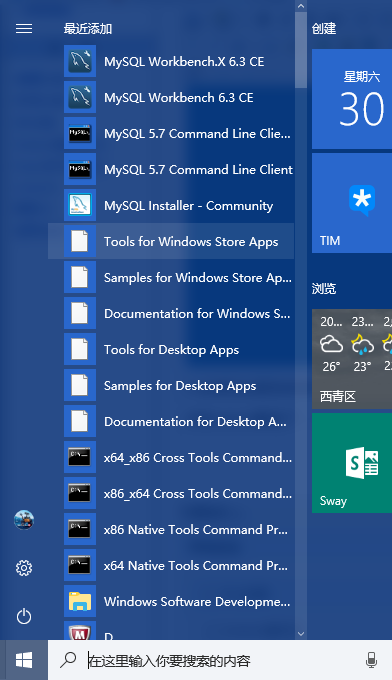Open MySQL 5.7 Command Line Client icon

(x=80, y=169)
